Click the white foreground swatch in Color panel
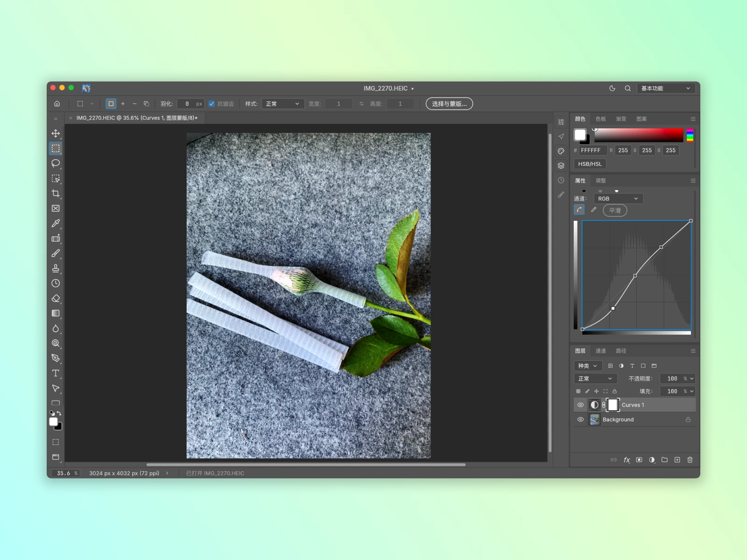The image size is (747, 560). coord(580,134)
